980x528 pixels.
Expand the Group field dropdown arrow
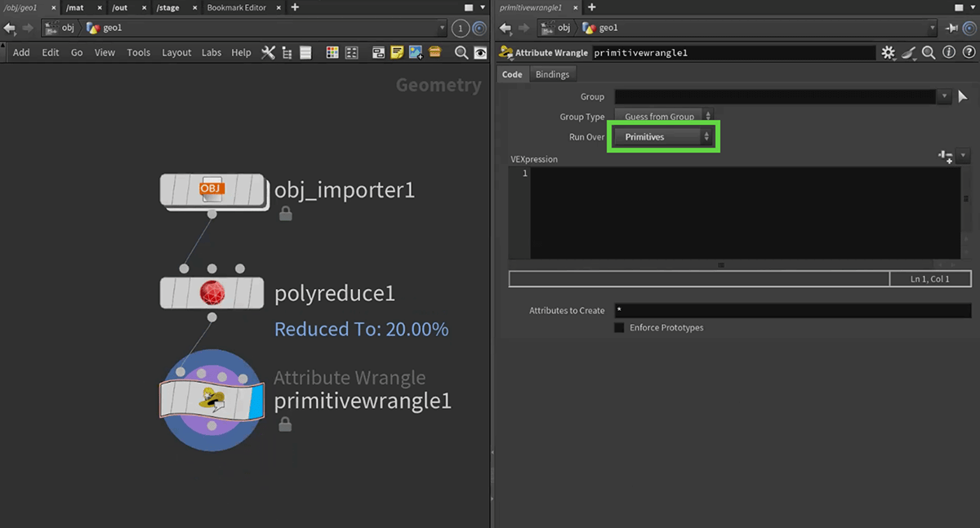(944, 96)
